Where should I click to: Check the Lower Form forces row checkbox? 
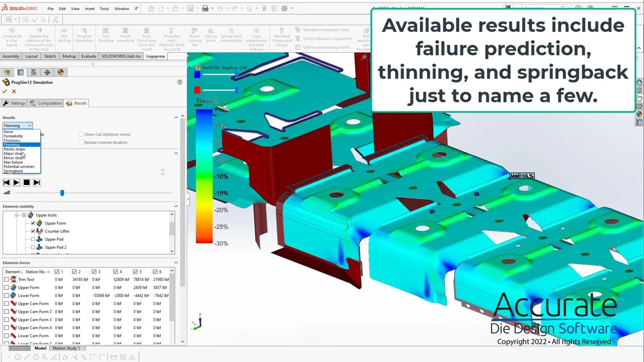(x=7, y=296)
